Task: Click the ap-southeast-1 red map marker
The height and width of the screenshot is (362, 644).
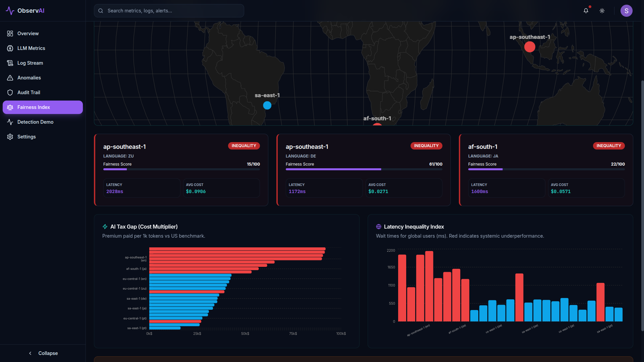Action: point(530,47)
